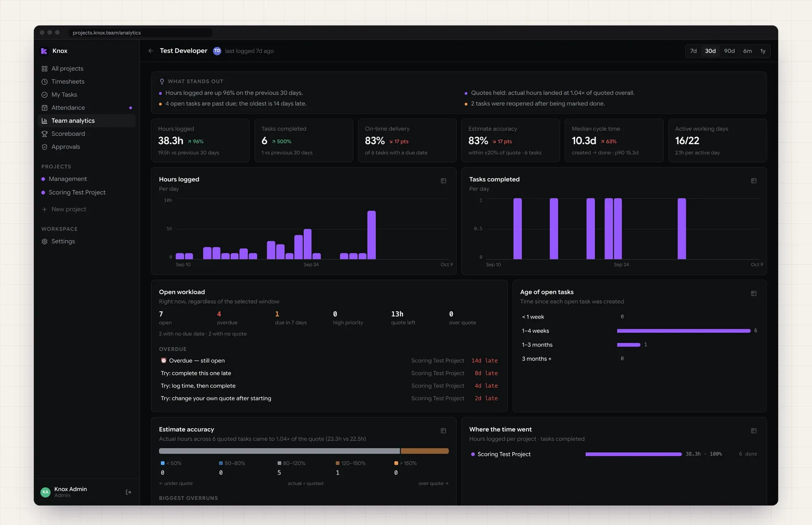Image resolution: width=812 pixels, height=525 pixels.
Task: Click the Attendance calendar icon
Action: coord(45,108)
